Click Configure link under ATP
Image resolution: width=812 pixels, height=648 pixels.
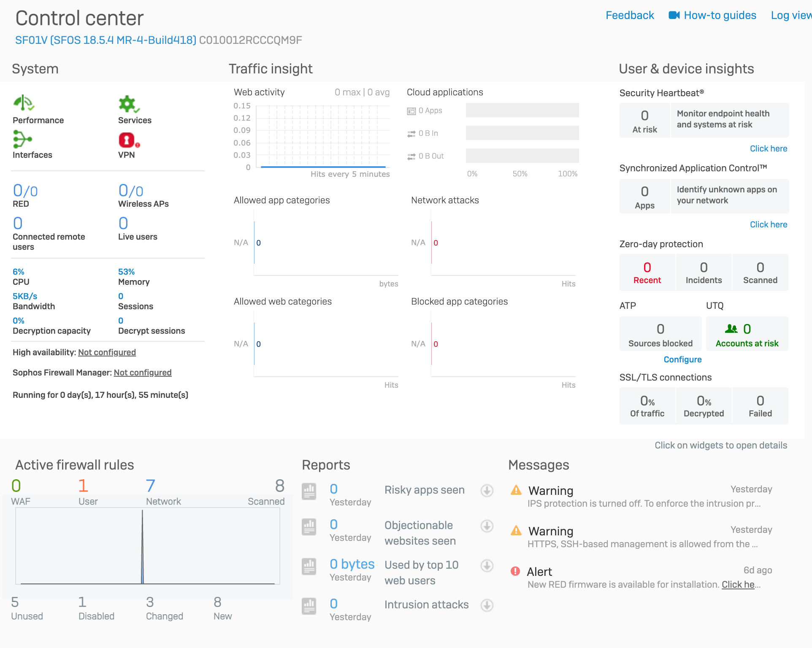682,359
